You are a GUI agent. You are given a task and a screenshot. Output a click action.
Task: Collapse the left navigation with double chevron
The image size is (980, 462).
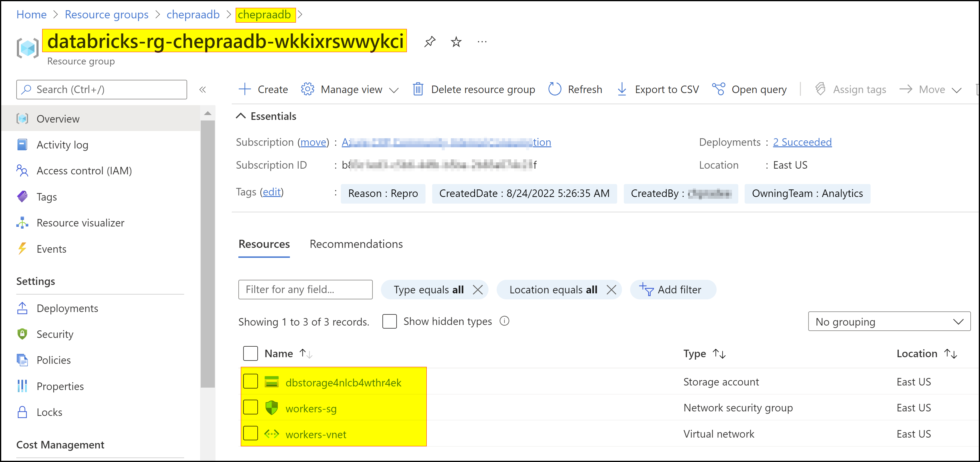[x=203, y=89]
